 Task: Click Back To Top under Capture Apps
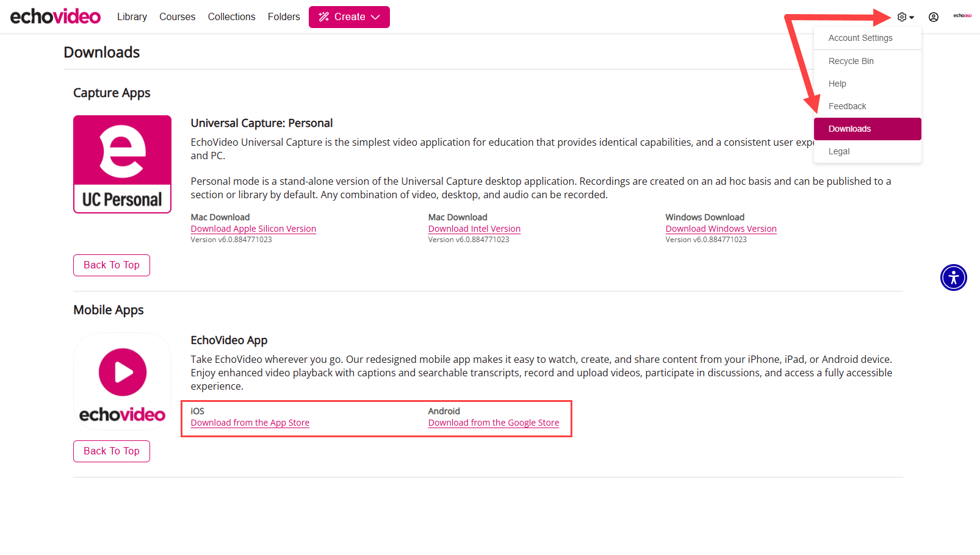(112, 265)
